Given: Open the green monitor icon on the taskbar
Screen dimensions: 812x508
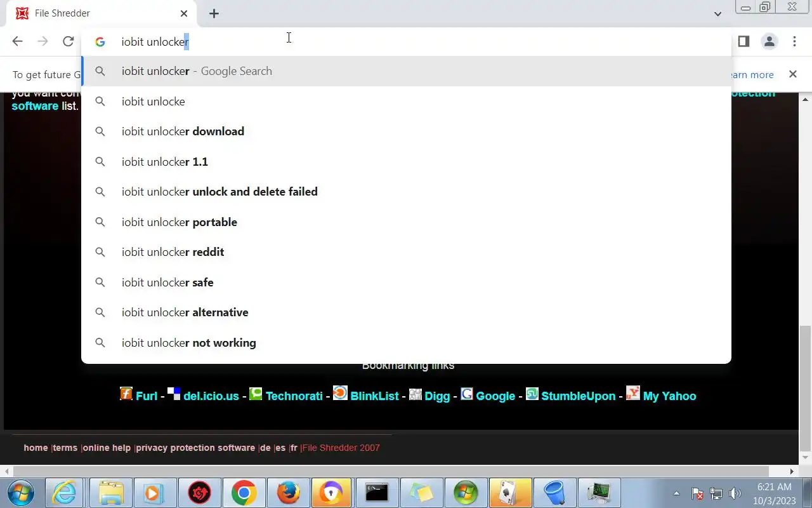Looking at the screenshot, I should pyautogui.click(x=598, y=493).
